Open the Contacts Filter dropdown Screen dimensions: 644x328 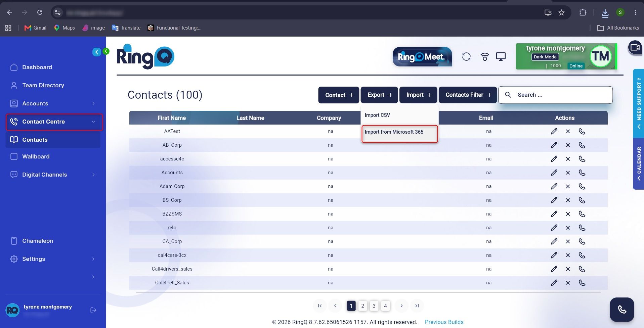click(468, 95)
